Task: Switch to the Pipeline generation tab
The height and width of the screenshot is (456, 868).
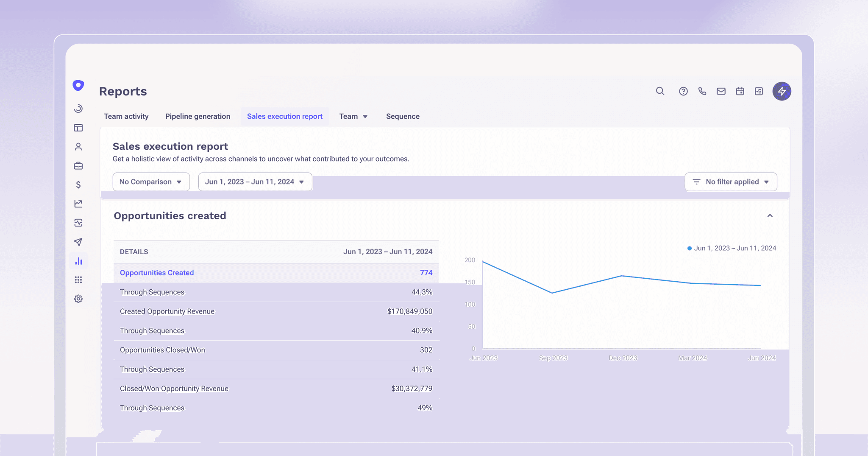Action: pos(198,116)
